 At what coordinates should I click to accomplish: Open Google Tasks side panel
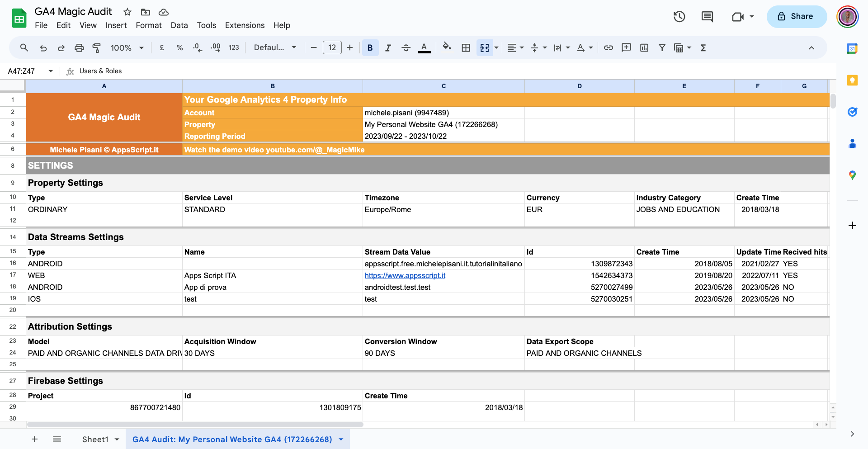852,112
